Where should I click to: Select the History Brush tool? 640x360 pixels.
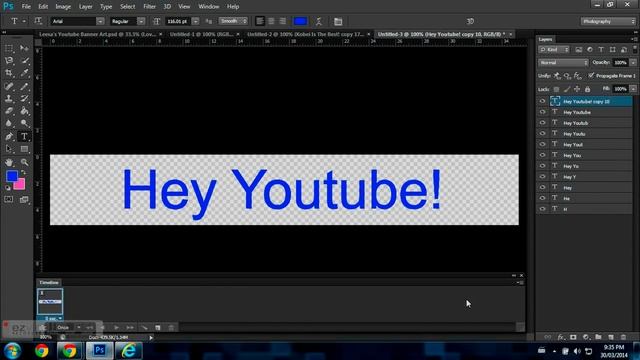tap(24, 98)
